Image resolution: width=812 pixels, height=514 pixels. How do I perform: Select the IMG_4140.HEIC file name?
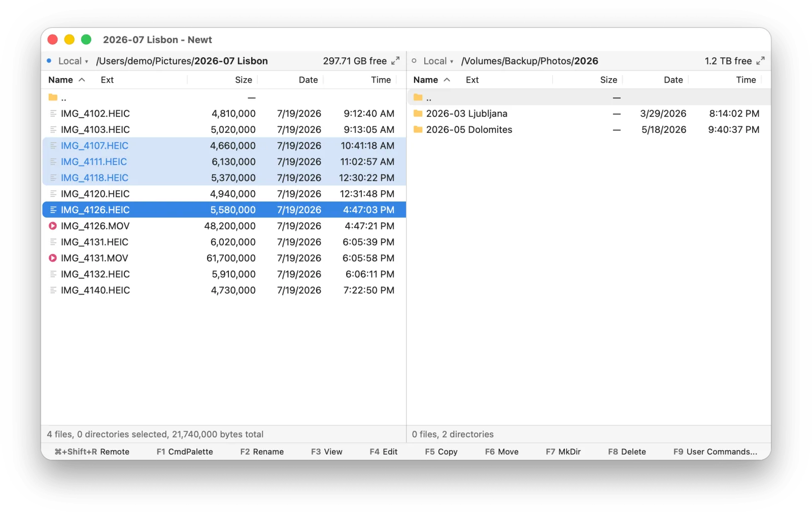click(95, 290)
